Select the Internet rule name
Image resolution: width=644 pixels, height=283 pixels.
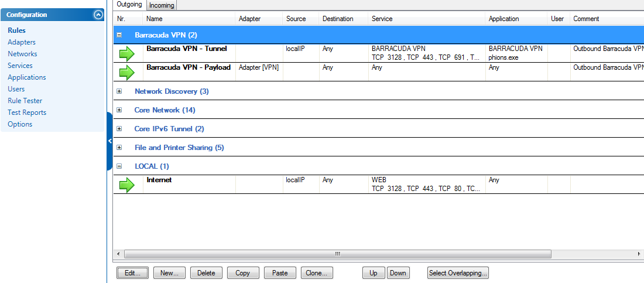pos(159,180)
